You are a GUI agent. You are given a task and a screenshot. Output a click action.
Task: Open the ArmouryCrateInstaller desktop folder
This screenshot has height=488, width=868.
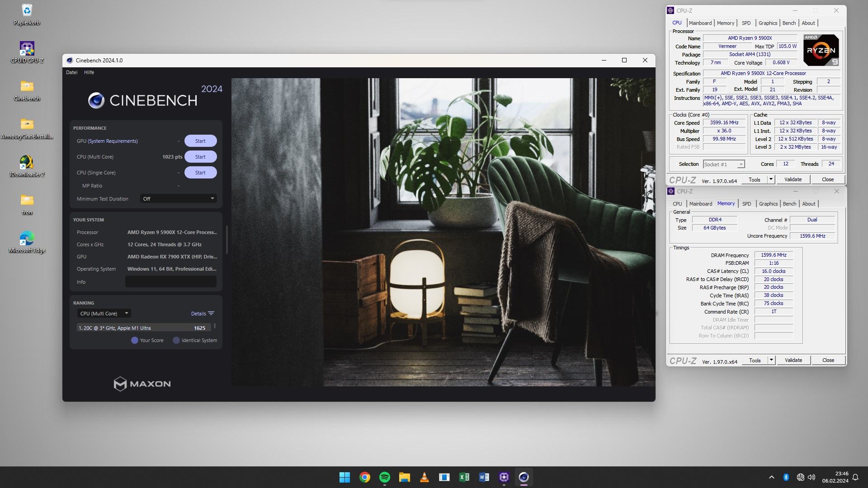point(27,128)
